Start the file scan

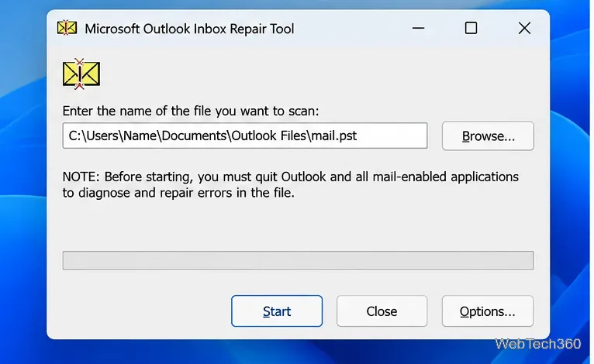click(277, 311)
